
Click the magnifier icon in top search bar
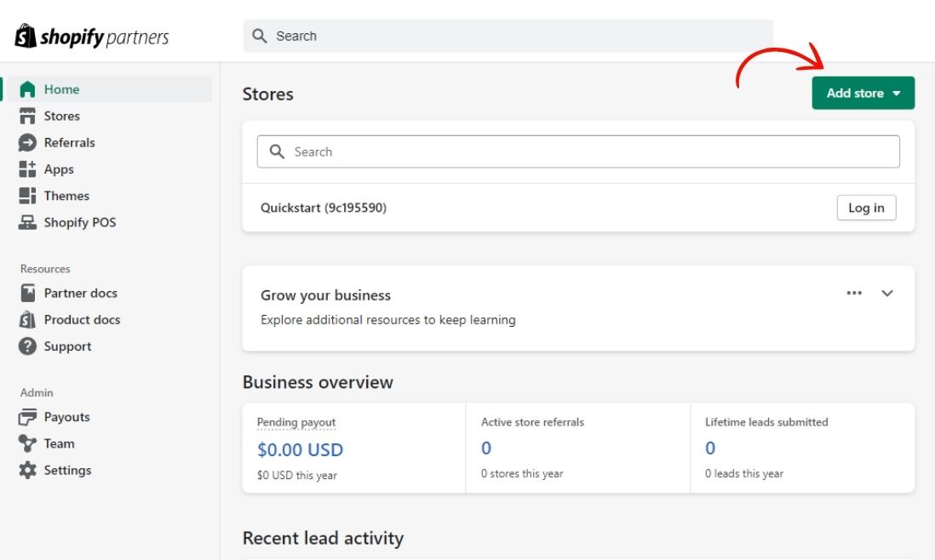pyautogui.click(x=260, y=36)
